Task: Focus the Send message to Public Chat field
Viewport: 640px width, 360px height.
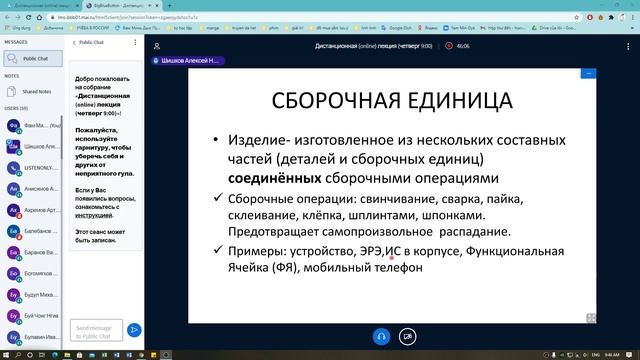Action: click(96, 330)
